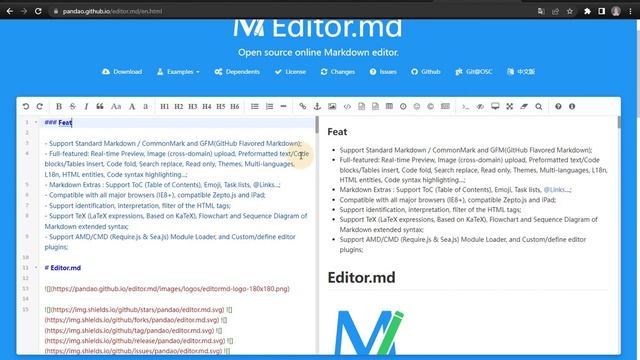Toggle bold formatting
This screenshot has height=360, width=640.
[59, 107]
